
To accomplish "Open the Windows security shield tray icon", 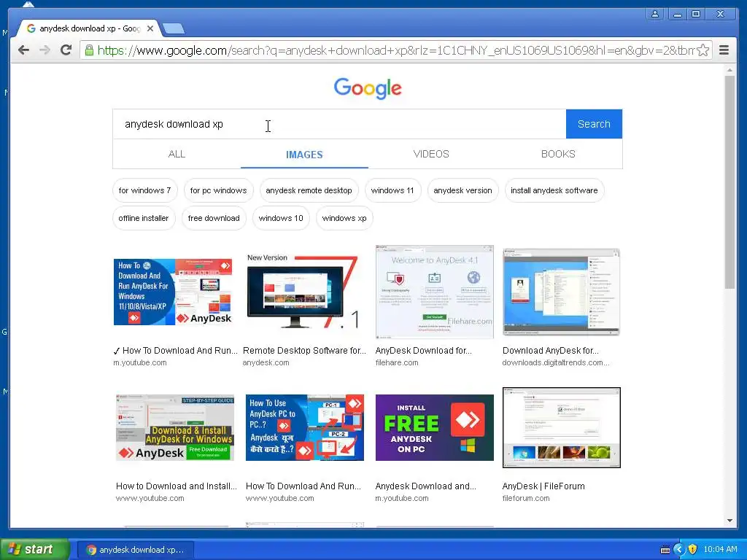I will 693,550.
